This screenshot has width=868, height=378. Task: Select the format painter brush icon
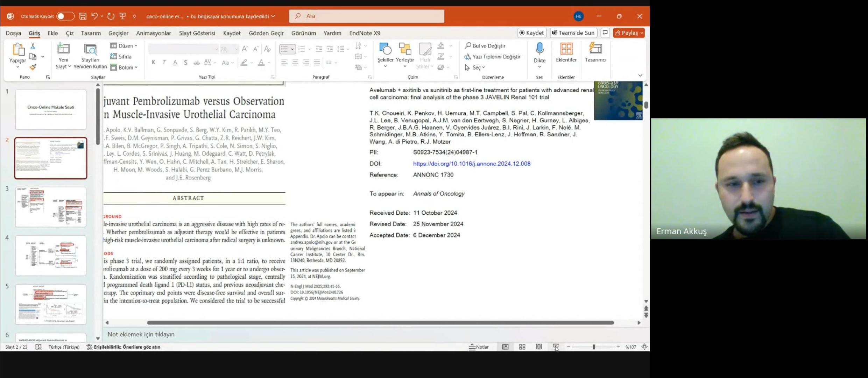(x=33, y=67)
